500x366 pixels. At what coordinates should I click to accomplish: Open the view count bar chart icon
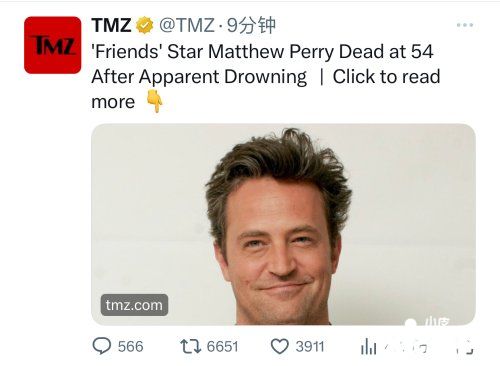[x=369, y=347]
